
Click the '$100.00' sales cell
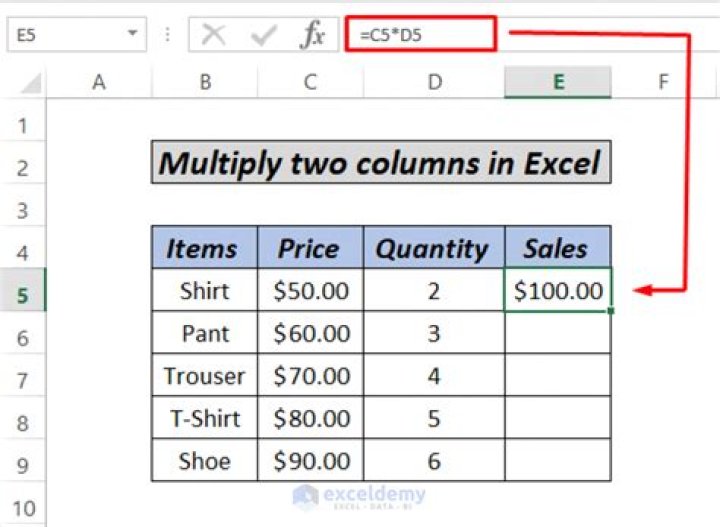[558, 290]
